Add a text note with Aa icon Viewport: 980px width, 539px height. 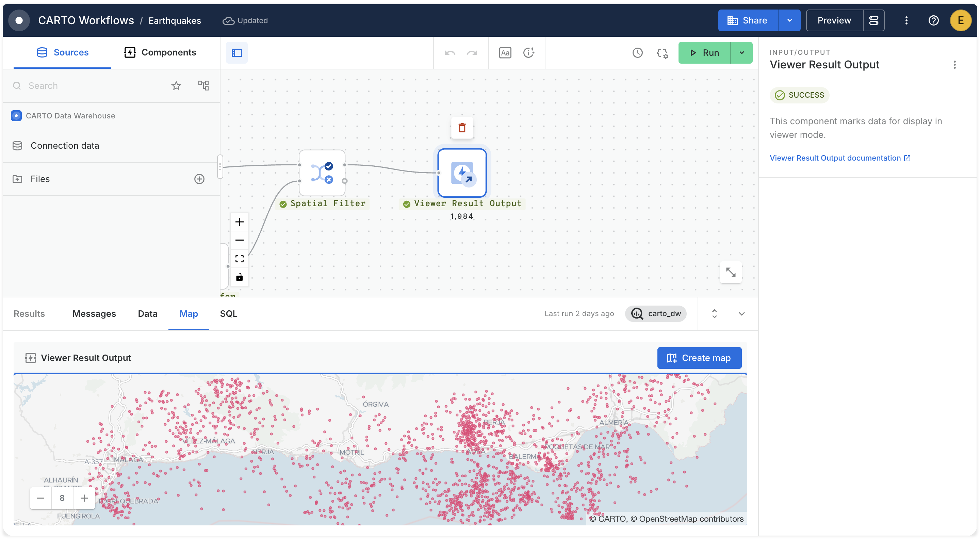505,52
